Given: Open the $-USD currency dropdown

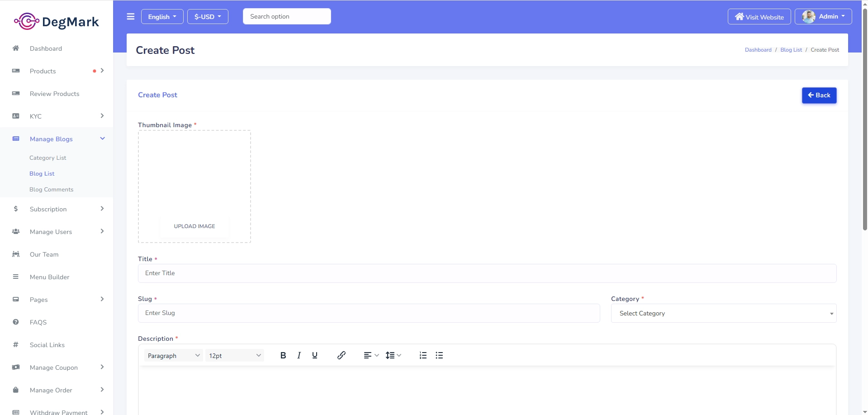Looking at the screenshot, I should click(208, 17).
